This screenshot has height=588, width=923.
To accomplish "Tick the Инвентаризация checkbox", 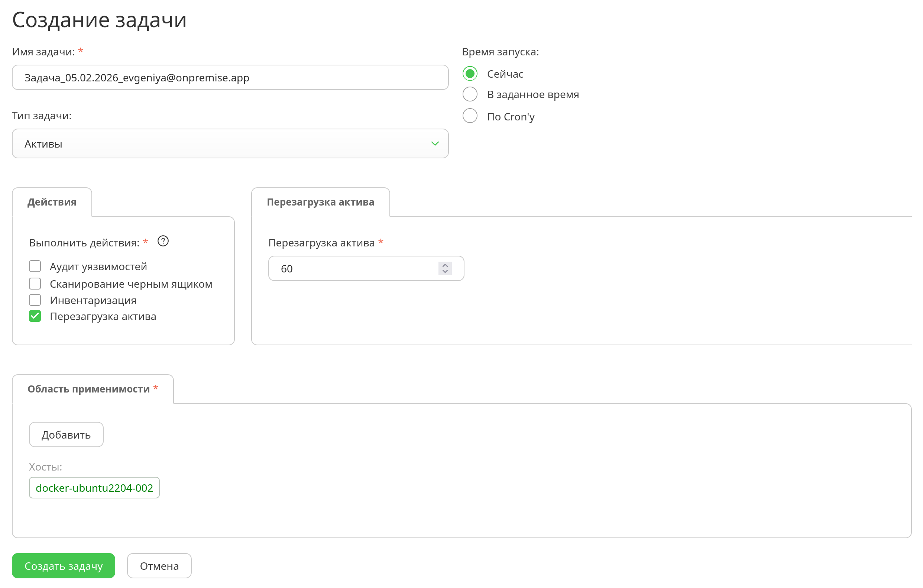I will click(x=35, y=300).
